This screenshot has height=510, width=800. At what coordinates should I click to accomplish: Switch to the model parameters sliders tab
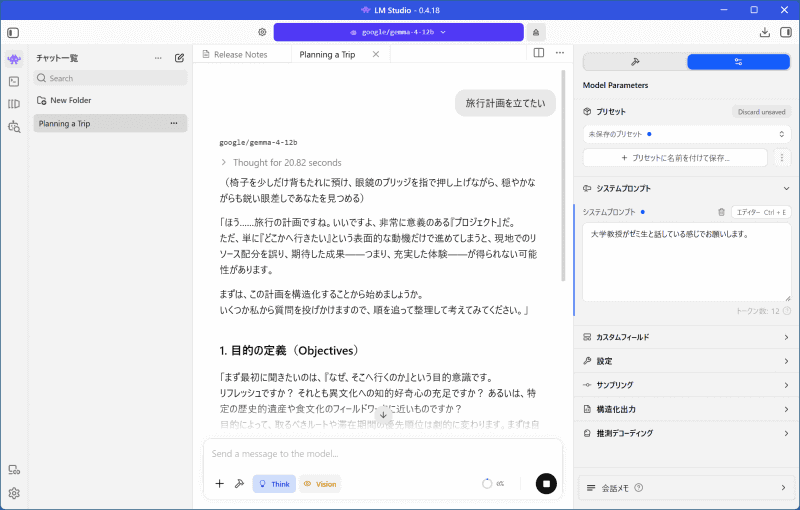click(x=738, y=62)
